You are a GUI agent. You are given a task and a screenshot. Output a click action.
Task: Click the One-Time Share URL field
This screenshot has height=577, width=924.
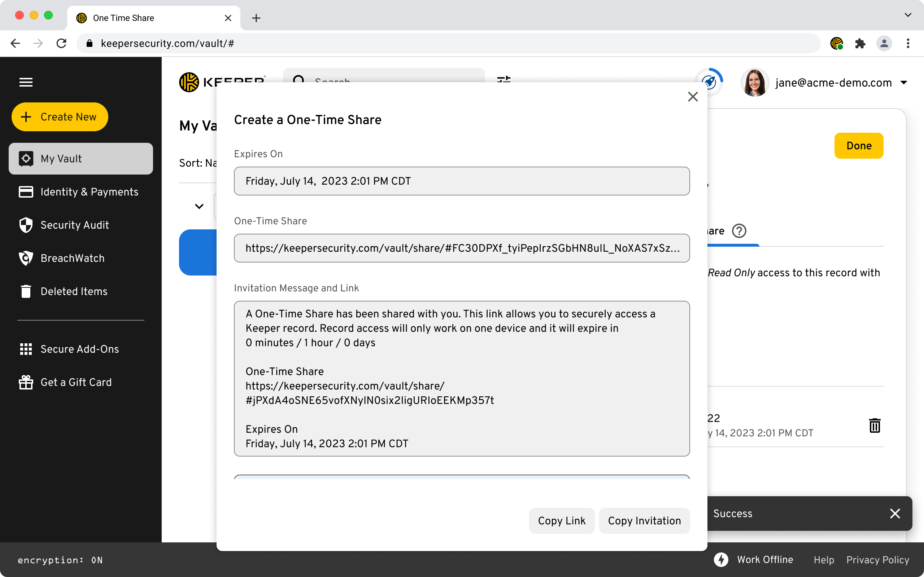[x=462, y=248]
